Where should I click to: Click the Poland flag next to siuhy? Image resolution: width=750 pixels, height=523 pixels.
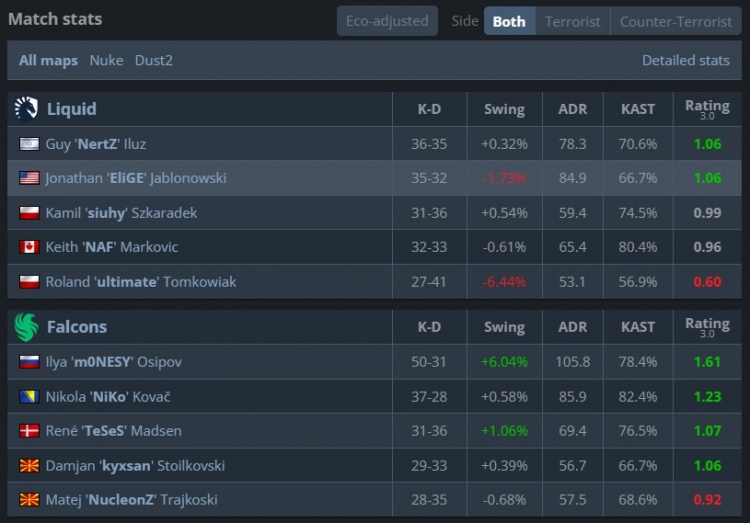click(x=29, y=213)
